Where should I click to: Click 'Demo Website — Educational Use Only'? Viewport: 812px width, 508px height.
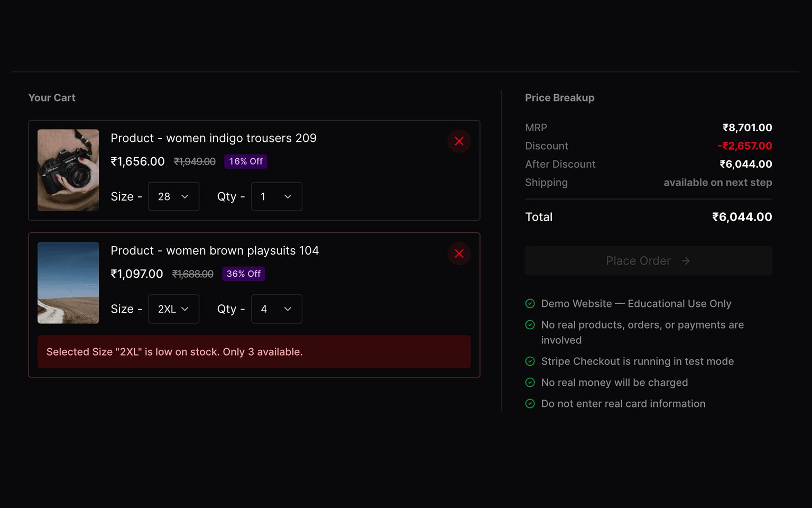[636, 304]
